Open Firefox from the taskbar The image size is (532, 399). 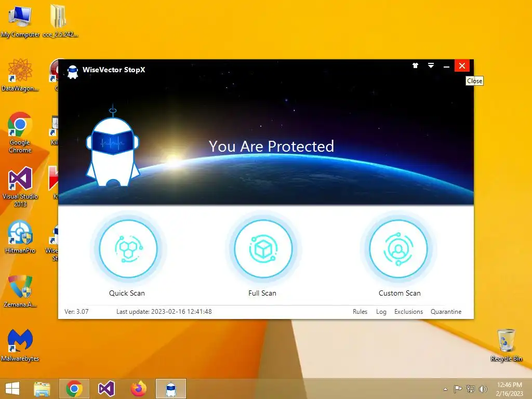(x=138, y=389)
